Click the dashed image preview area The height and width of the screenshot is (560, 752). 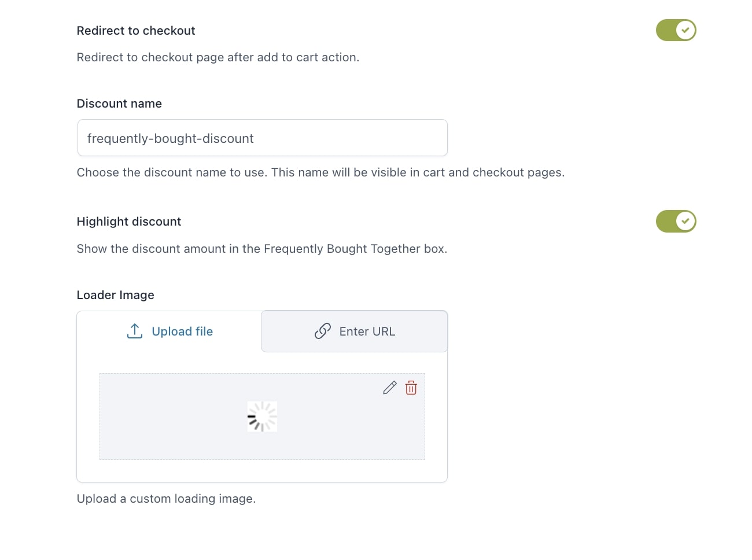[262, 417]
